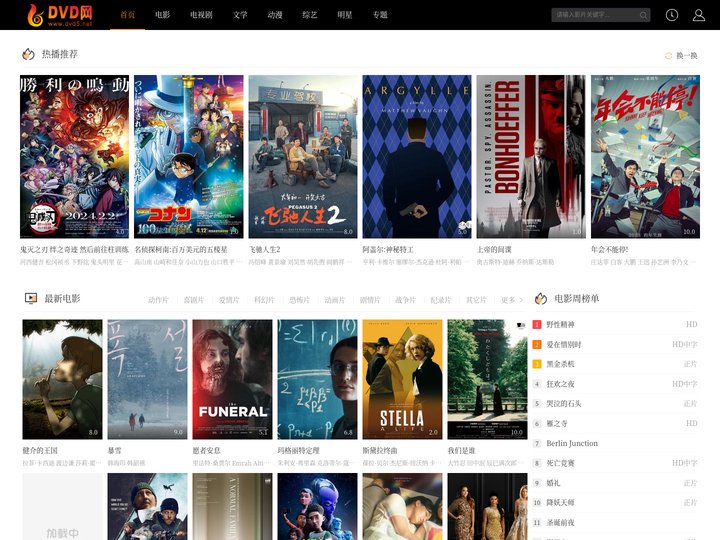
Task: Open Berlin Junction in weekly ranking
Action: [572, 443]
